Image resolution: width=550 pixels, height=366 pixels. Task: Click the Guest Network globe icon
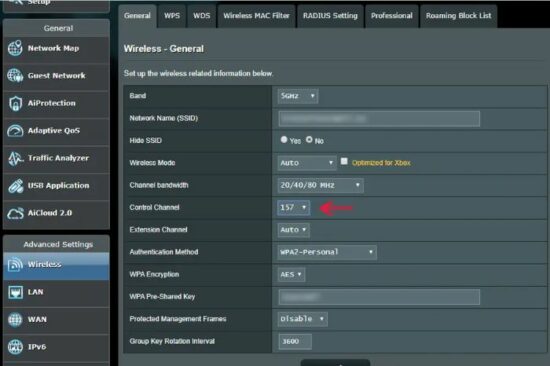tap(15, 75)
